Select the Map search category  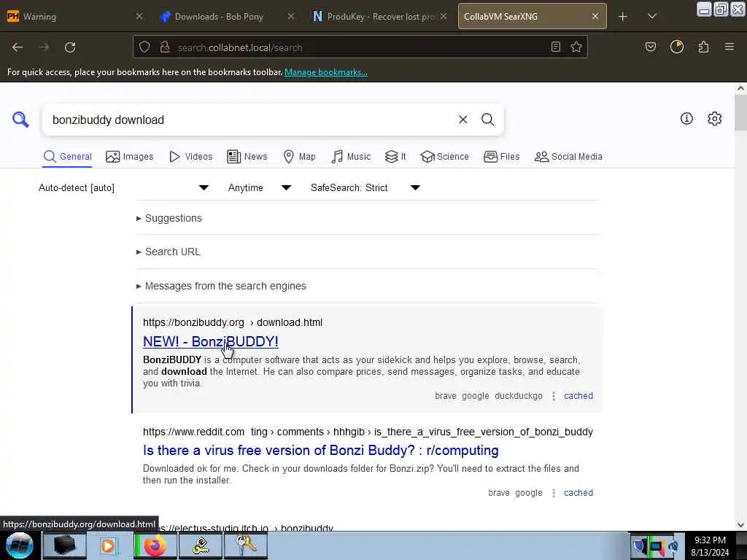click(300, 157)
